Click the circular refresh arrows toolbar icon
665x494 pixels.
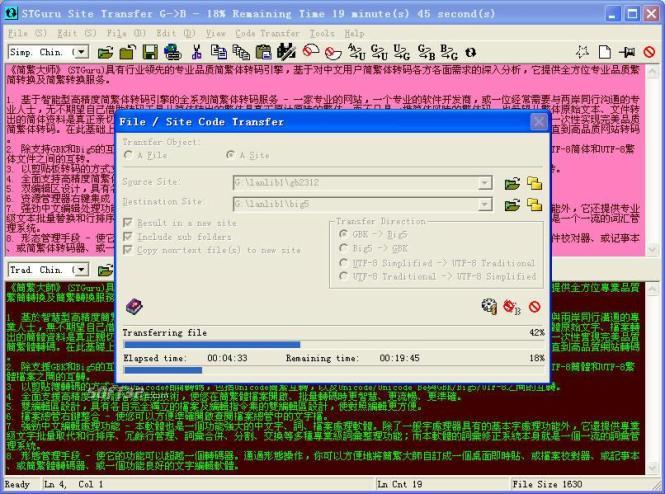pos(470,53)
